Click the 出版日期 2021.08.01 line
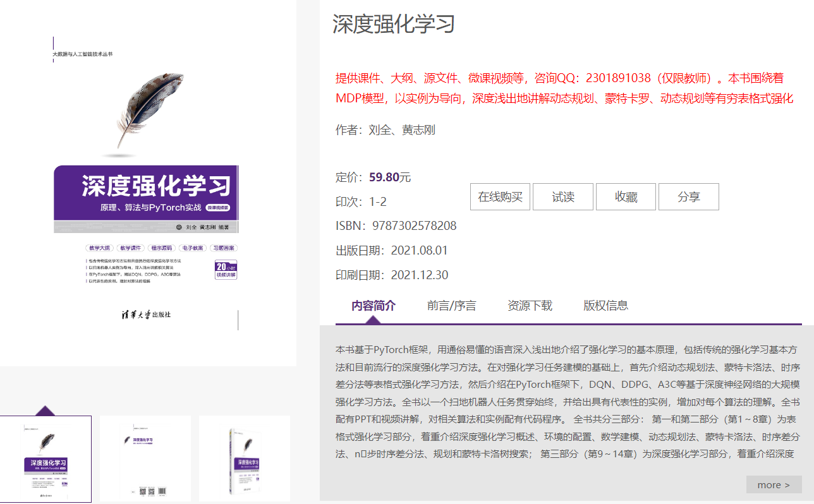 tap(391, 250)
